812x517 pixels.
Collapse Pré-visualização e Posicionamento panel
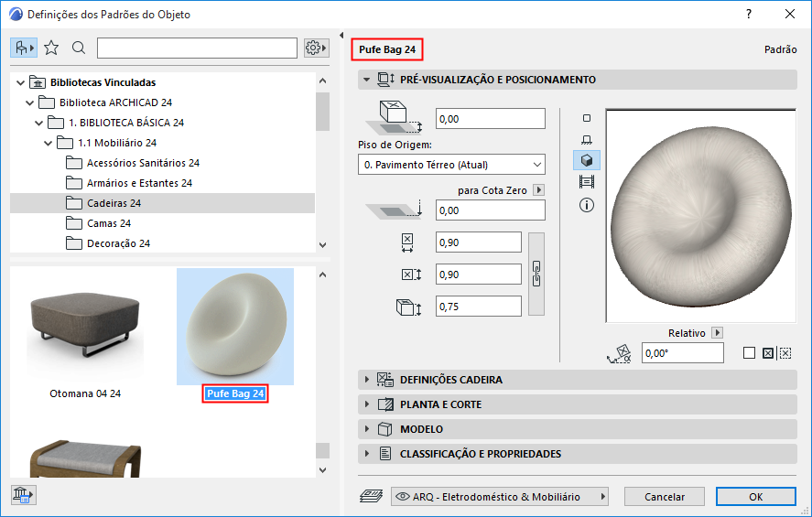click(367, 80)
